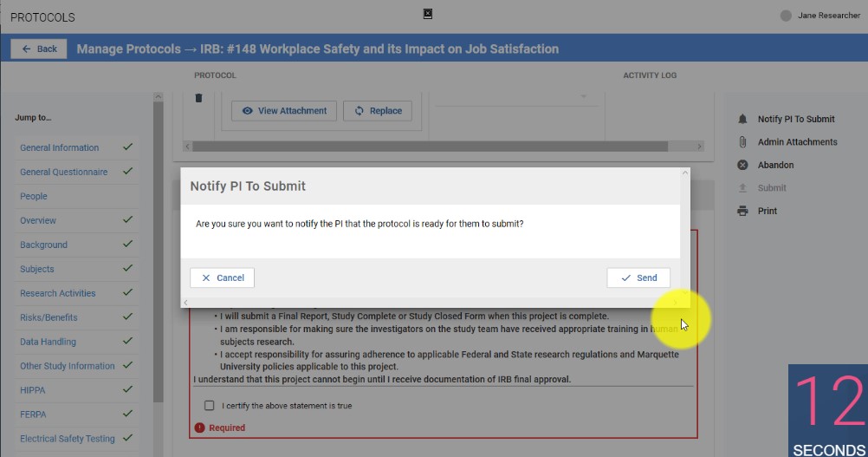Click the red Required warning icon
The width and height of the screenshot is (868, 457).
coord(199,428)
